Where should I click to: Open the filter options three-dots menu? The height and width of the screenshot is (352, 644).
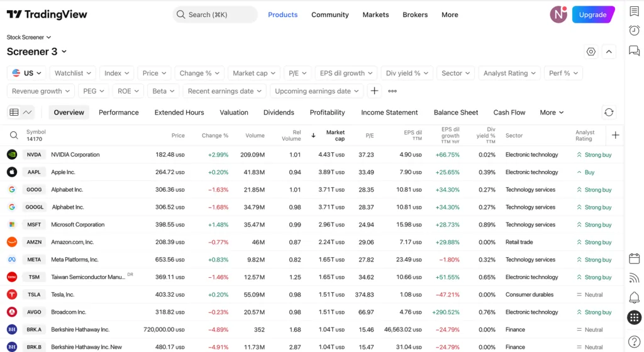pos(392,91)
